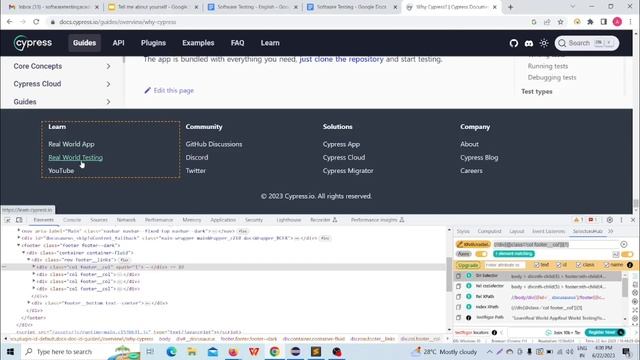
Task: Toggle the name attribute checkbox in SelectorsHub
Action: [x=607, y=265]
